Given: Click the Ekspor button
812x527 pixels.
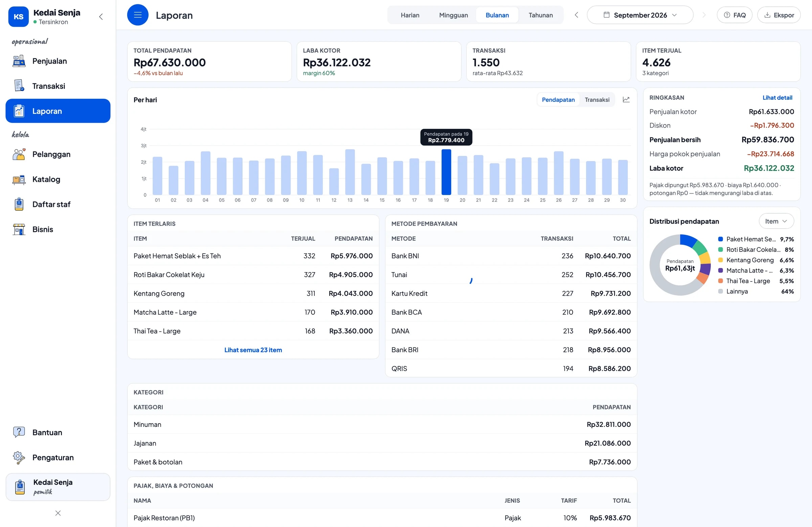Looking at the screenshot, I should coord(779,15).
